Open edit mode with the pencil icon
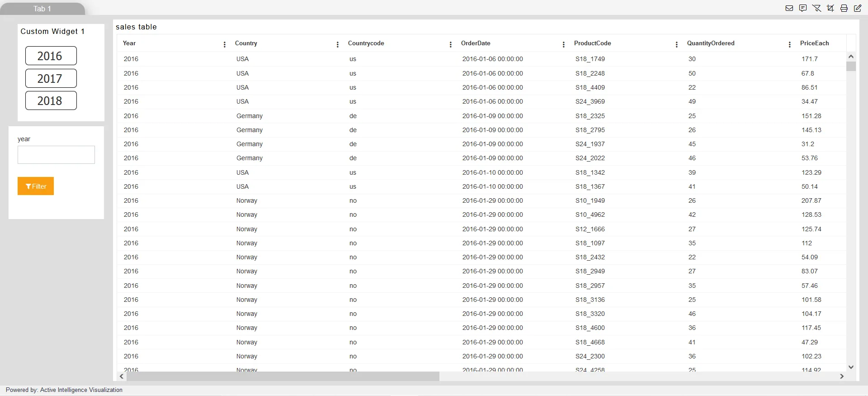 [858, 8]
